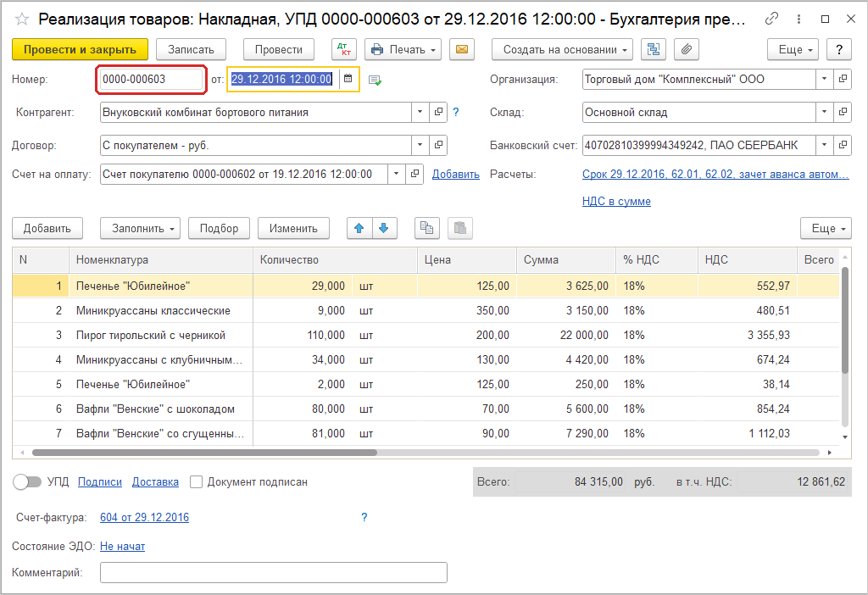
Task: Click the scroll-down arrow of the table
Action: pyautogui.click(x=845, y=437)
